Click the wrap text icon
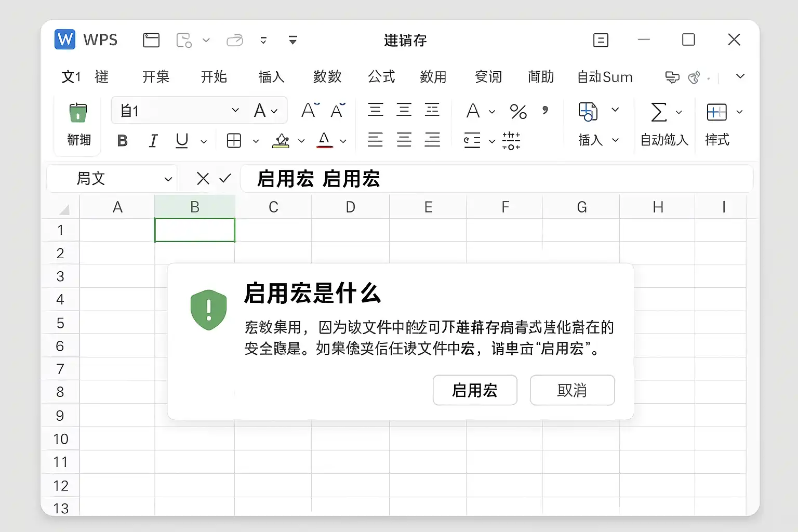 click(472, 140)
